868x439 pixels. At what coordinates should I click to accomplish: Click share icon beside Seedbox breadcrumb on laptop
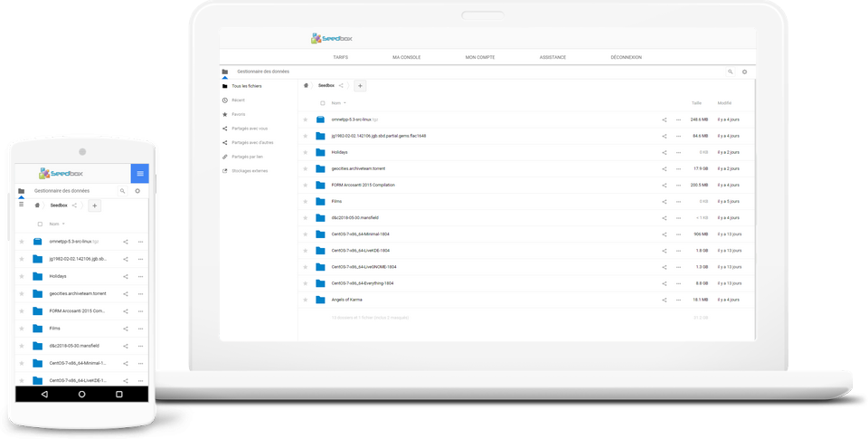(x=341, y=85)
